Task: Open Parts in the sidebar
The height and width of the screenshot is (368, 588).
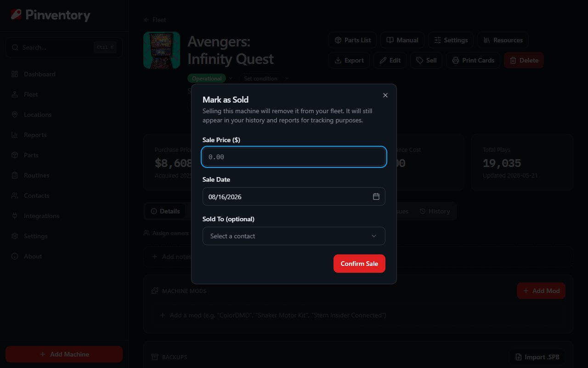Action: (x=64, y=155)
